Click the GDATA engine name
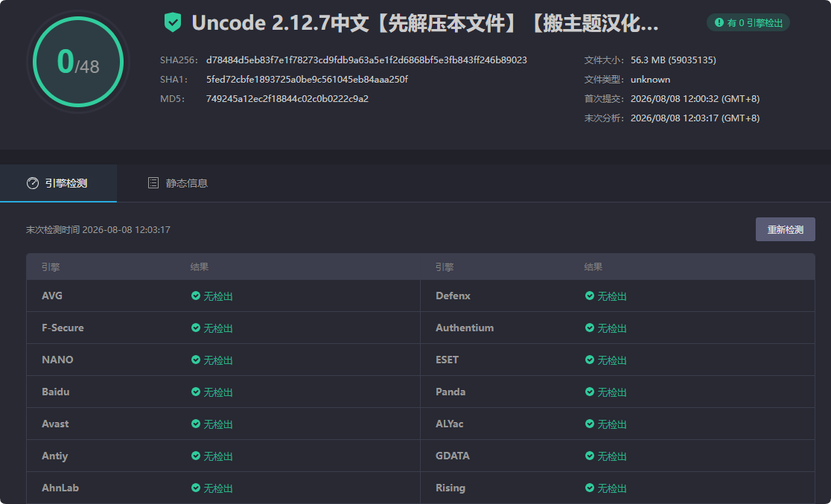The image size is (831, 504). pyautogui.click(x=452, y=456)
